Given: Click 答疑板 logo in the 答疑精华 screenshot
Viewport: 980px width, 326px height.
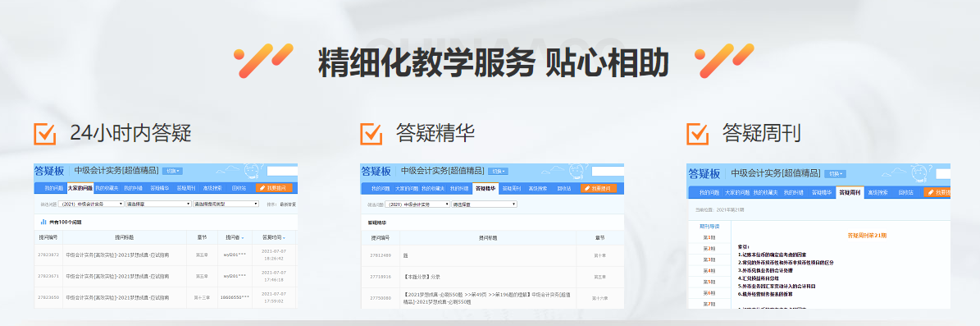Looking at the screenshot, I should pyautogui.click(x=376, y=171).
